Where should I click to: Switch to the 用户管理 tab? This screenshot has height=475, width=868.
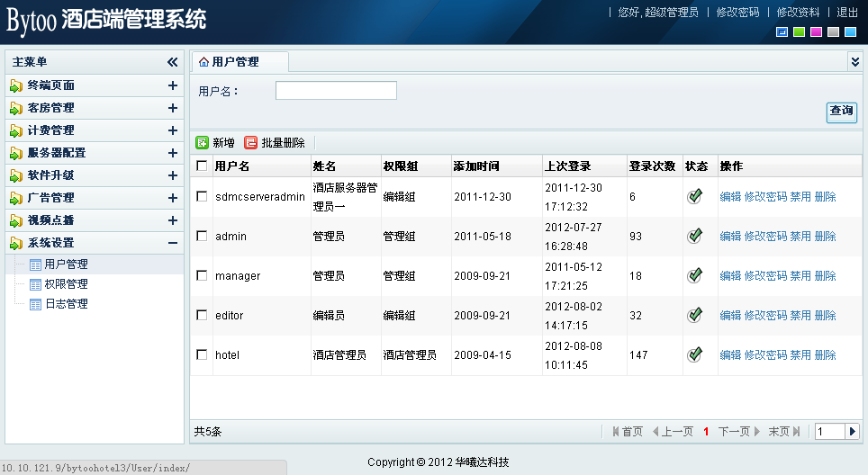(234, 62)
